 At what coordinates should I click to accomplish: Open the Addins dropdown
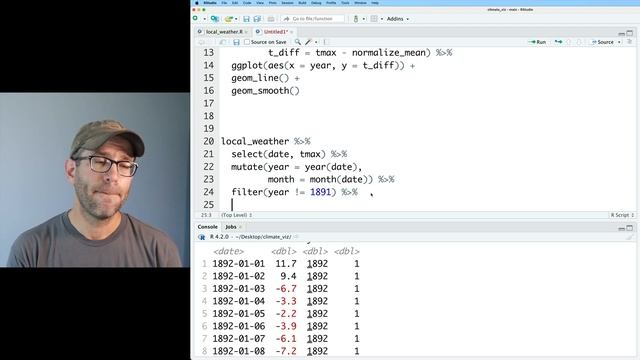point(398,19)
